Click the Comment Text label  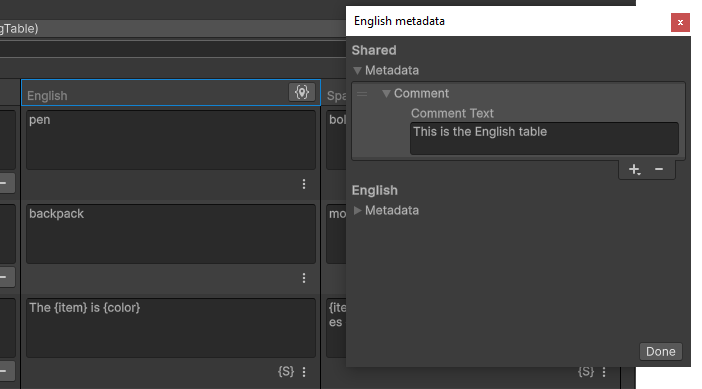[x=452, y=113]
